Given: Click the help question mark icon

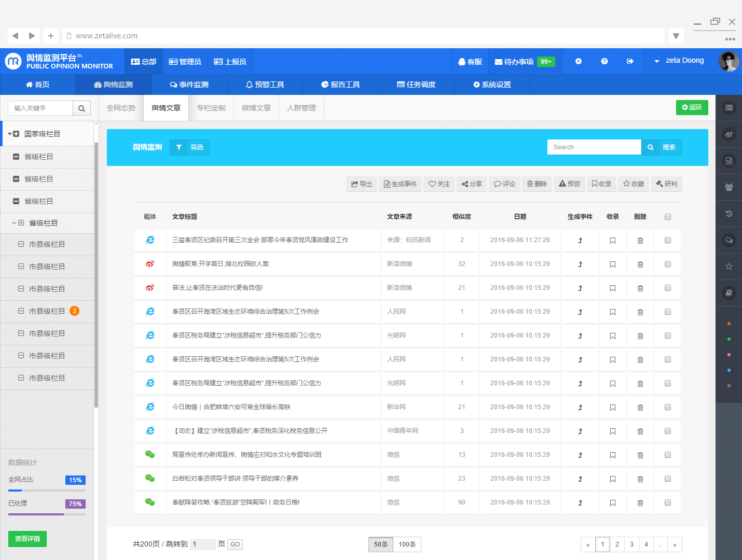Looking at the screenshot, I should [604, 61].
